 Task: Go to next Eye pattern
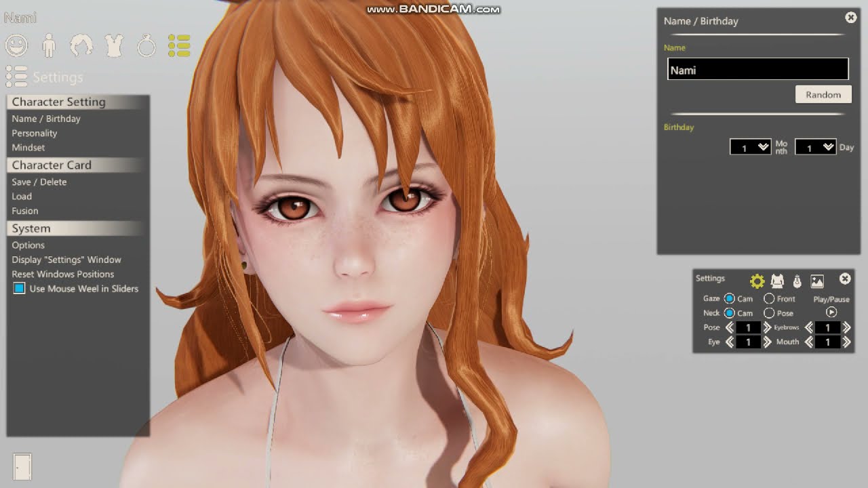click(x=768, y=342)
